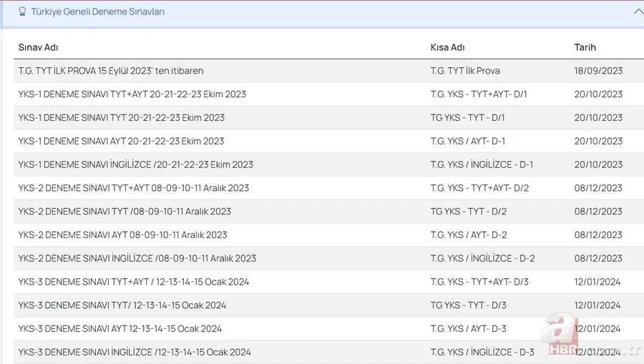
Task: Click the award icon beside Türkiye Geneli title
Action: click(x=22, y=12)
